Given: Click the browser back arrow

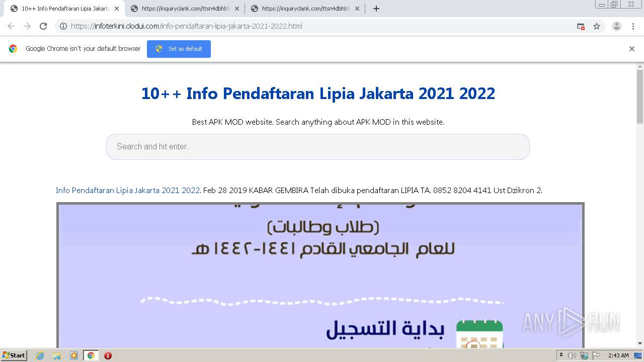Looking at the screenshot, I should click(x=11, y=26).
